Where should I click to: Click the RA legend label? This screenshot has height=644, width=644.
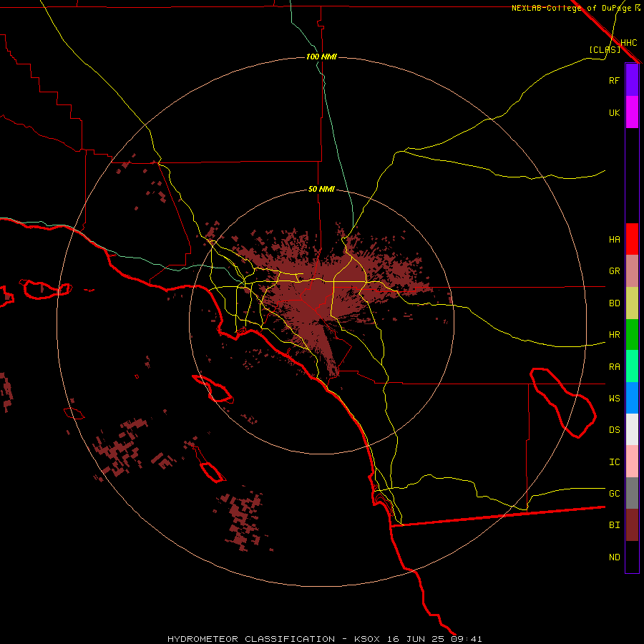click(614, 367)
